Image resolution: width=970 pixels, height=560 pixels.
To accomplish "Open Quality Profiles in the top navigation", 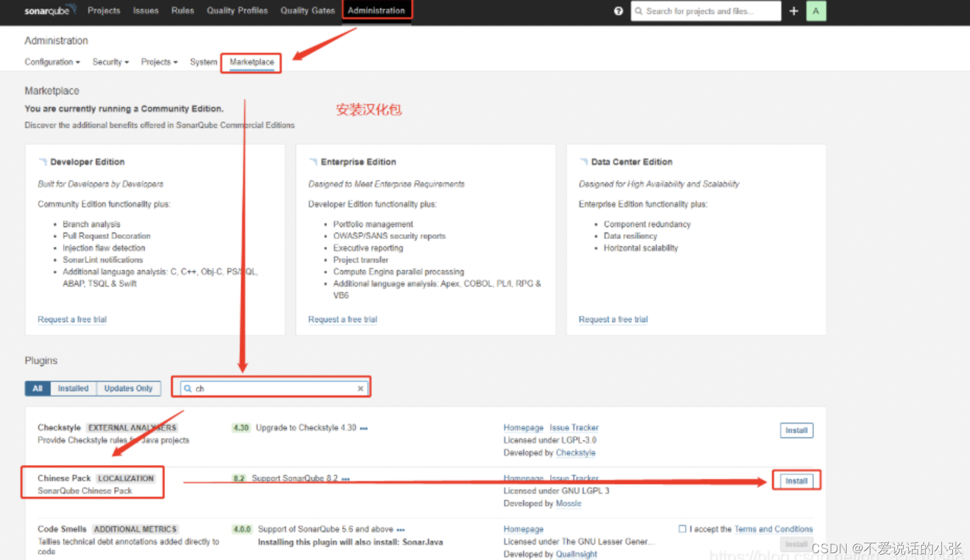I will (x=237, y=10).
